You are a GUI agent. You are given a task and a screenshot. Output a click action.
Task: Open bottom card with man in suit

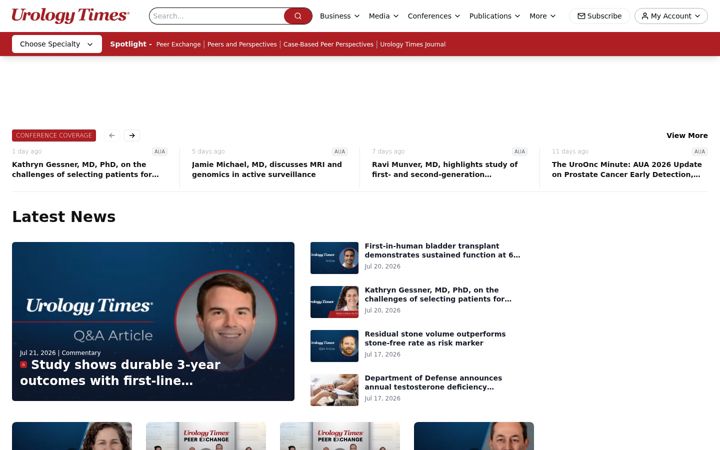[x=474, y=436]
